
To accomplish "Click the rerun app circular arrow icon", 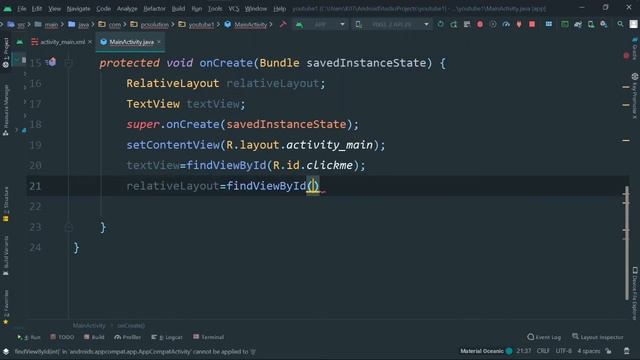I will point(440,24).
